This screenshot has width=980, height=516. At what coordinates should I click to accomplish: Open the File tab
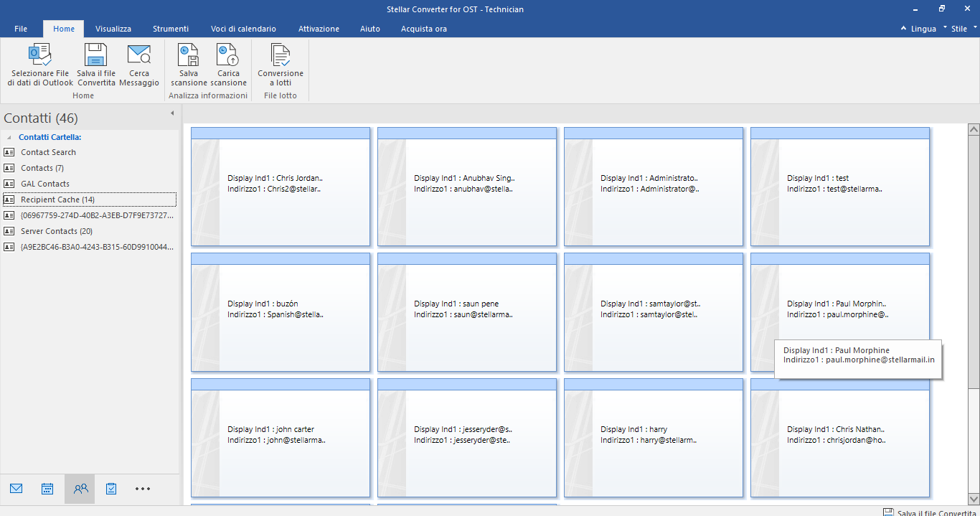[x=21, y=29]
